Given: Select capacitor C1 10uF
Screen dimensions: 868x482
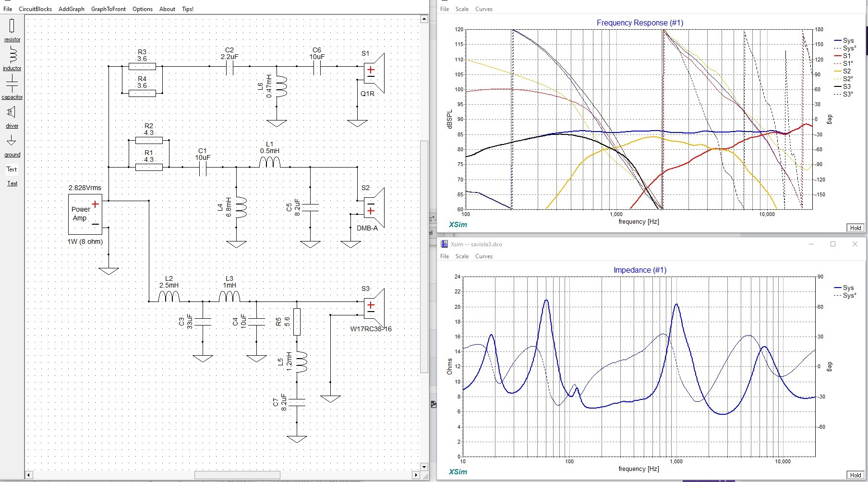Looking at the screenshot, I should [203, 167].
